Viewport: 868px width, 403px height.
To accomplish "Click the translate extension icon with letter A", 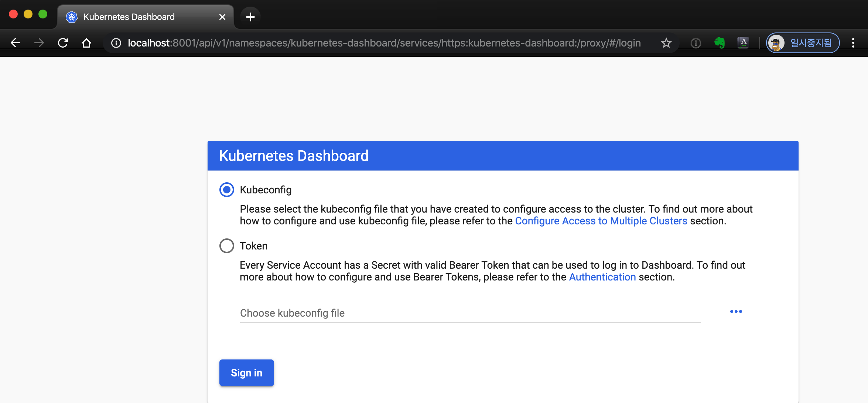I will coord(743,43).
